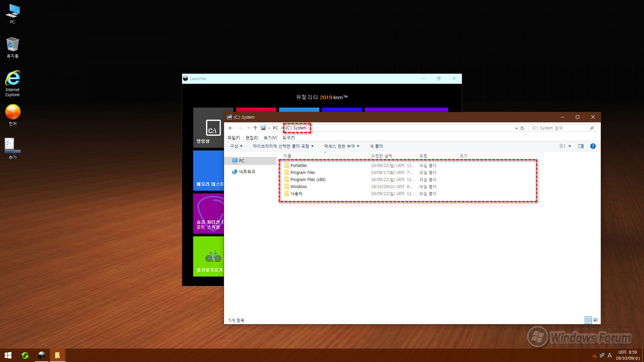The image size is (644, 362).
Task: Click 새 폴더 new folder button
Action: coord(376,146)
